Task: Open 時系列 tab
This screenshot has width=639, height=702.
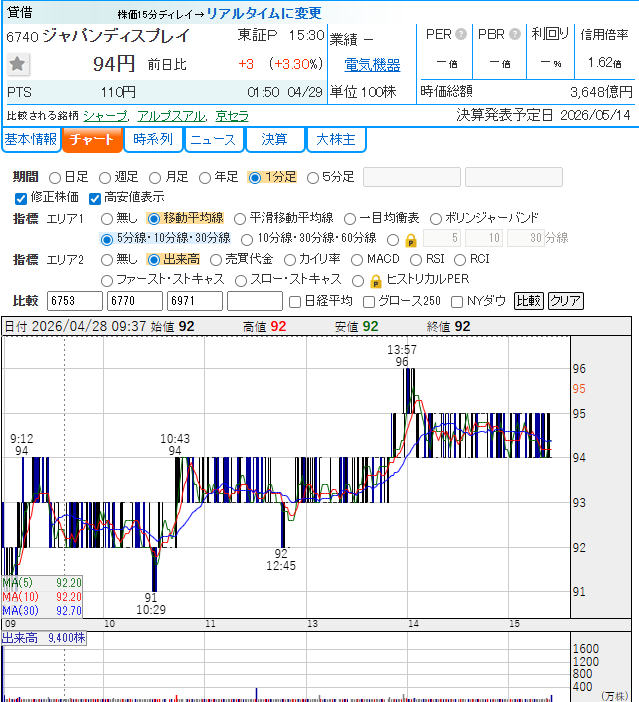Action: [x=153, y=140]
